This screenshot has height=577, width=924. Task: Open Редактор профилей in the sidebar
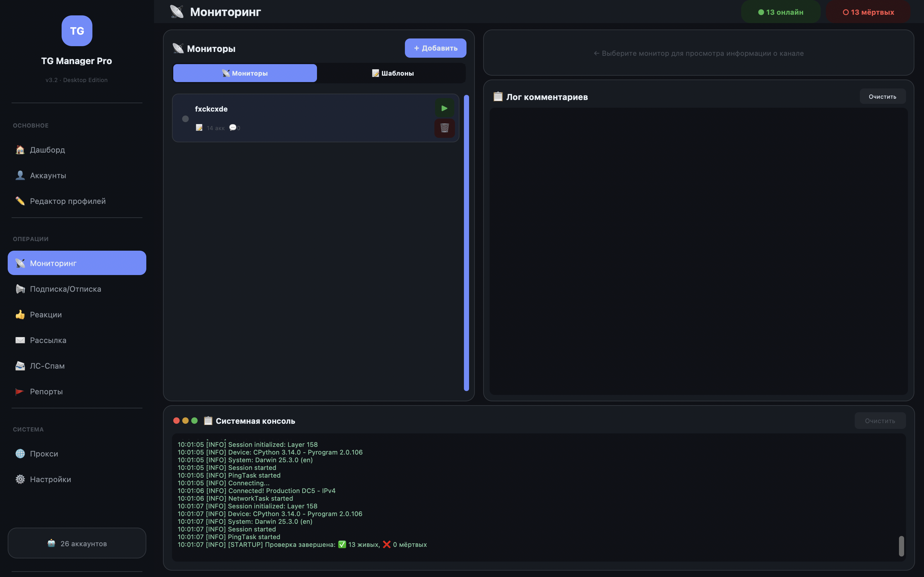[68, 201]
